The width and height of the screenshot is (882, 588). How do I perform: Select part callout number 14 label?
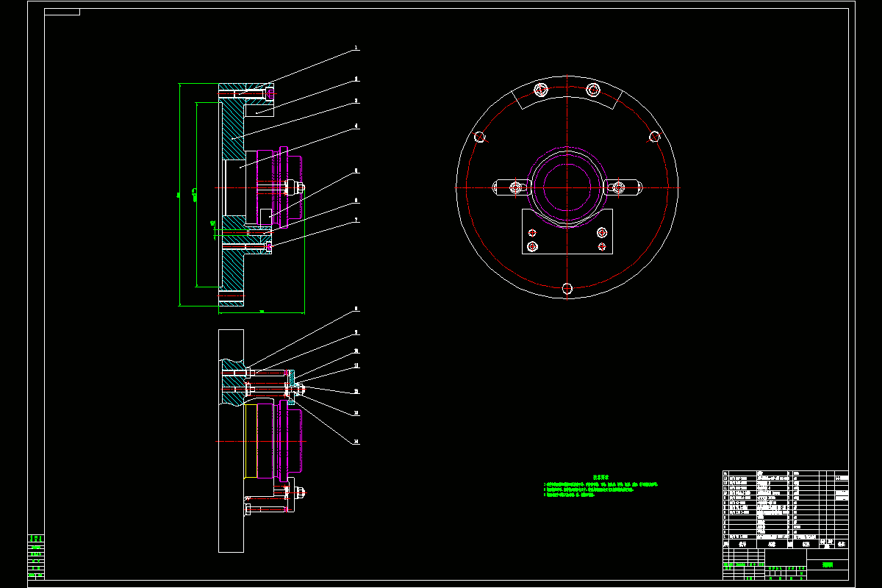pyautogui.click(x=356, y=442)
